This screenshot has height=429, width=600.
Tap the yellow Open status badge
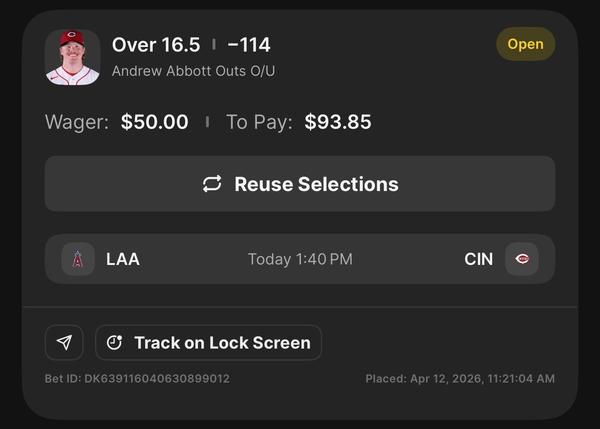click(525, 44)
